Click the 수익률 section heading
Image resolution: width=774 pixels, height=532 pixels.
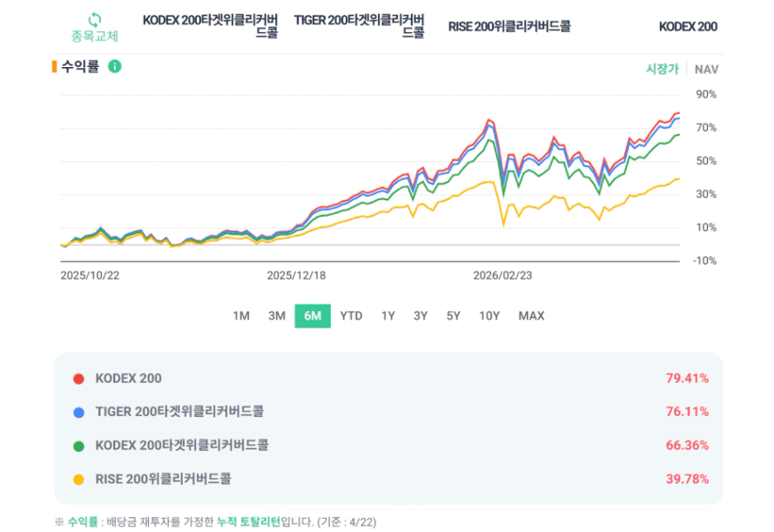pos(80,66)
